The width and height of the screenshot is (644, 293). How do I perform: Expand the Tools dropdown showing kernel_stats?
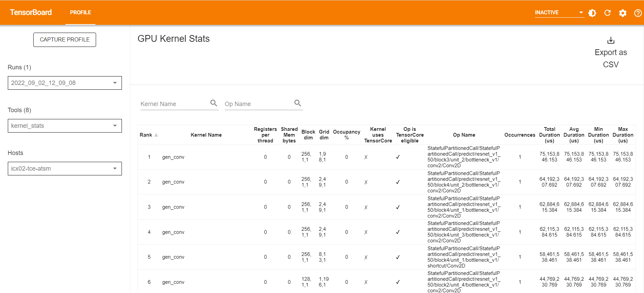pos(65,126)
